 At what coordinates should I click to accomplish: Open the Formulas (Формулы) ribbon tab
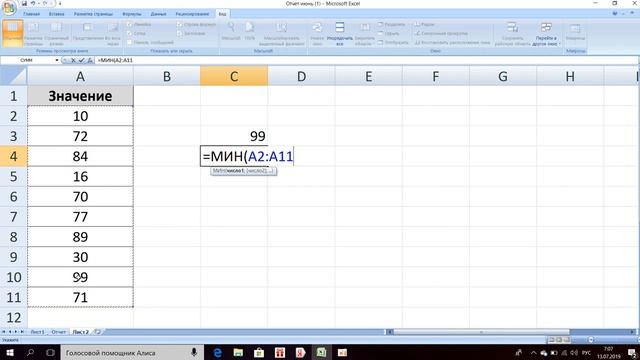click(132, 14)
